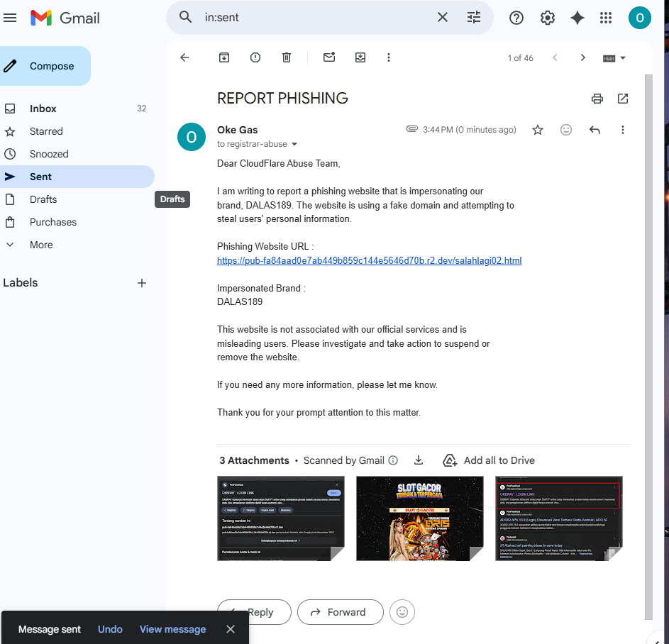Create a new label plus icon
The width and height of the screenshot is (669, 644).
point(142,283)
